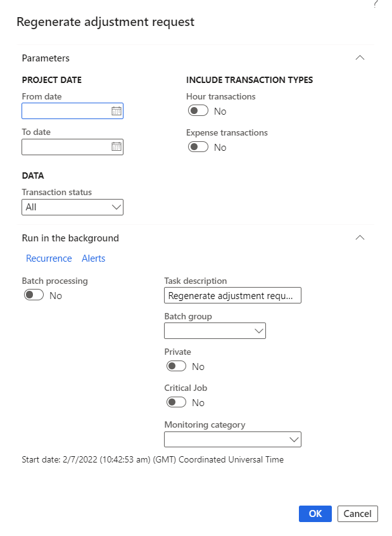Viewport: 392px width, 536px height.
Task: Click the OK button
Action: (315, 513)
